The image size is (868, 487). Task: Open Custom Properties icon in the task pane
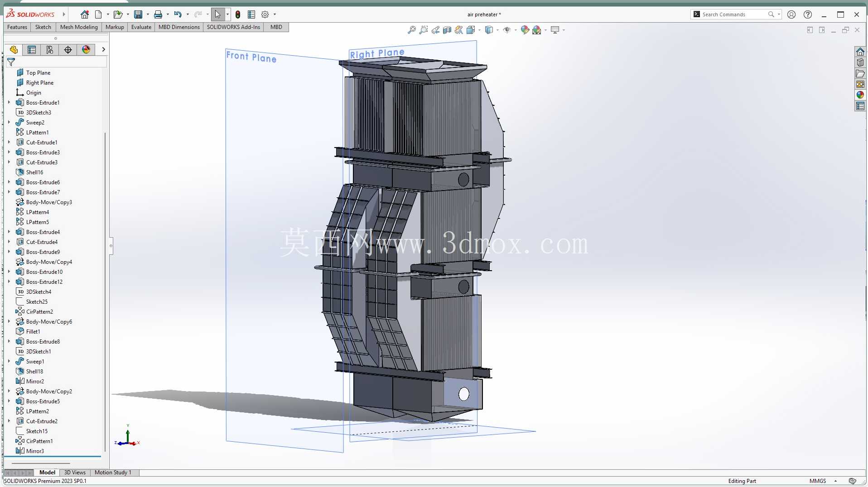[x=860, y=106]
